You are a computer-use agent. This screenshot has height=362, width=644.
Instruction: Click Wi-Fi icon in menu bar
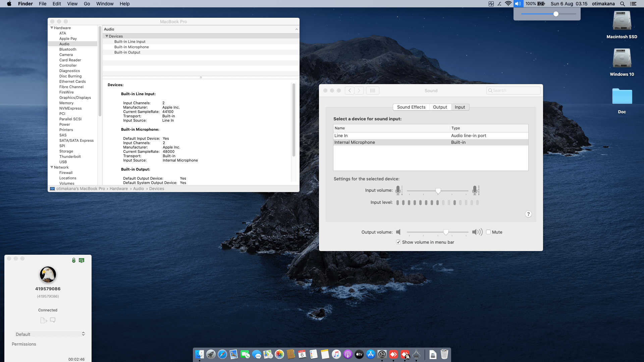(x=508, y=4)
